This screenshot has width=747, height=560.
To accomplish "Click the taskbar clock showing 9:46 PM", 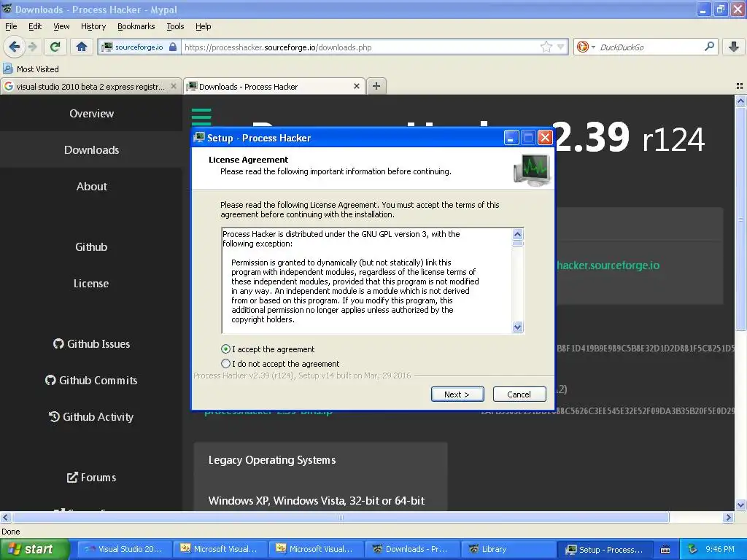I will pos(720,549).
